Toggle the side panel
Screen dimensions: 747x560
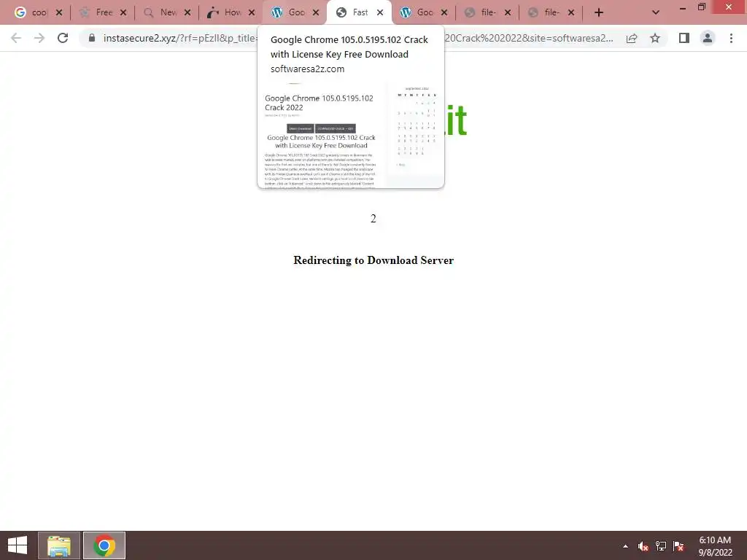click(684, 38)
